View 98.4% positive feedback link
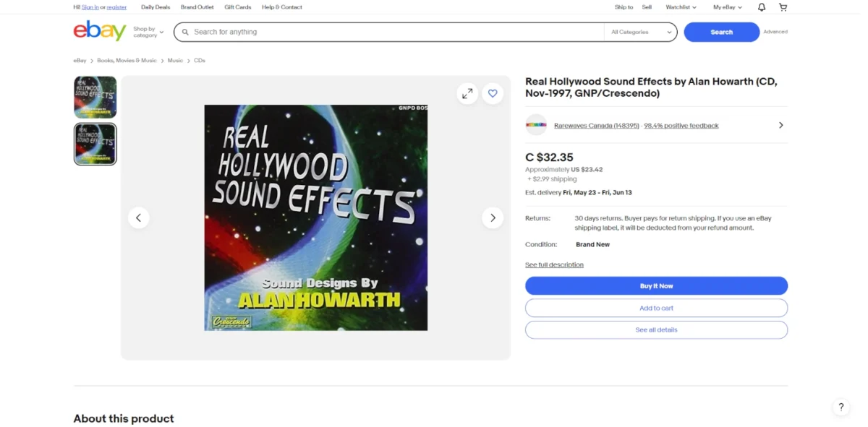This screenshot has height=427, width=868. coord(681,126)
